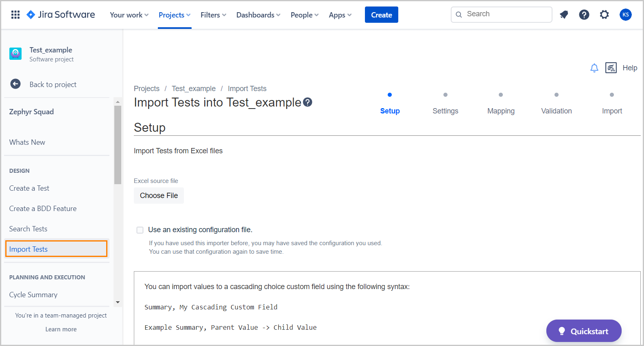Viewport: 644px width, 346px height.
Task: Click the sidebar scrollbar thumb
Action: pos(118,145)
